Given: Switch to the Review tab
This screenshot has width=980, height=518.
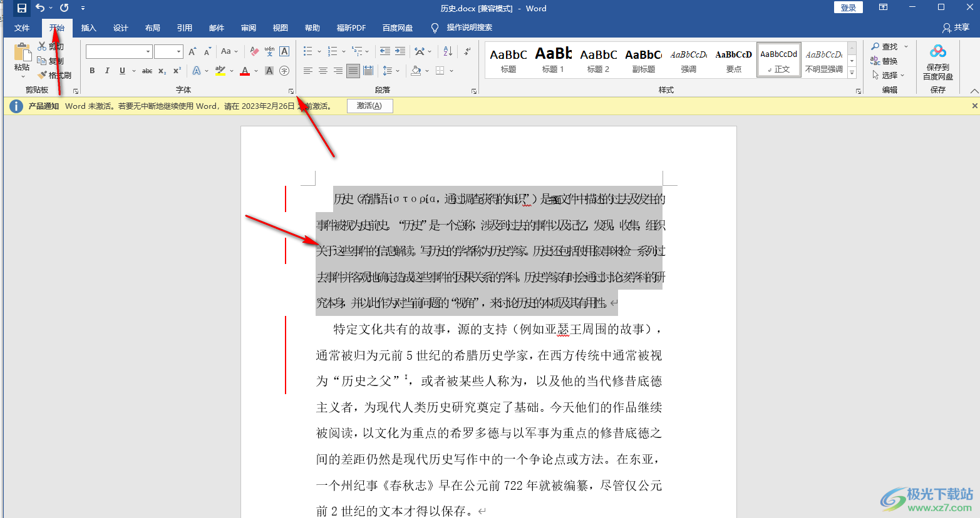Looking at the screenshot, I should [249, 28].
